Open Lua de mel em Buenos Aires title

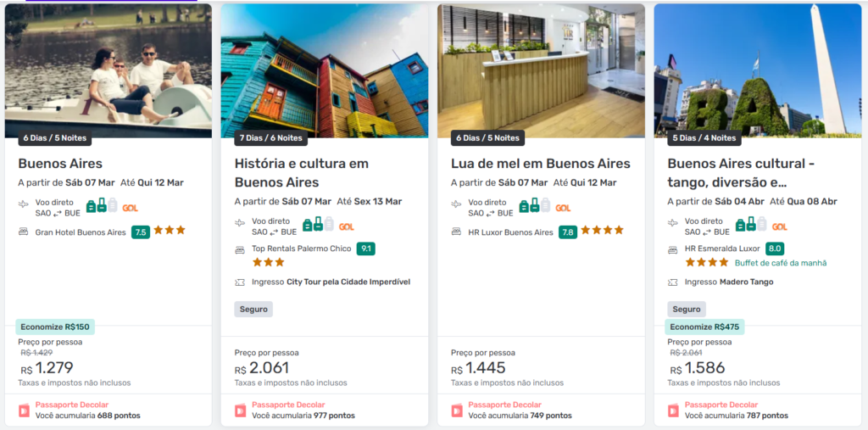(x=541, y=164)
